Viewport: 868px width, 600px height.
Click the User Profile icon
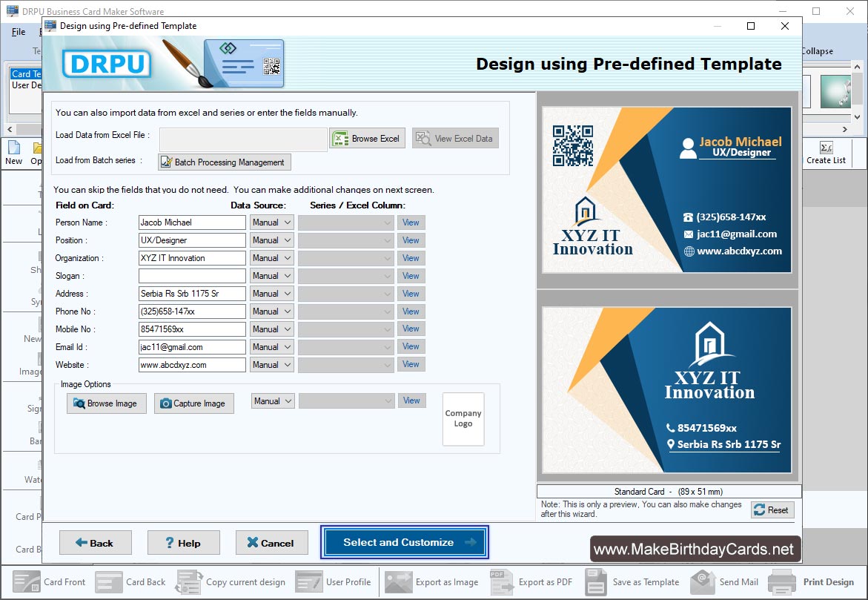pyautogui.click(x=309, y=581)
